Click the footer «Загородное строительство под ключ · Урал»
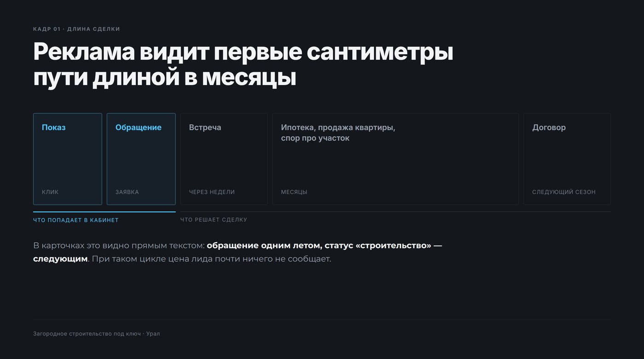Viewport: 644px width, 359px height. (97, 334)
